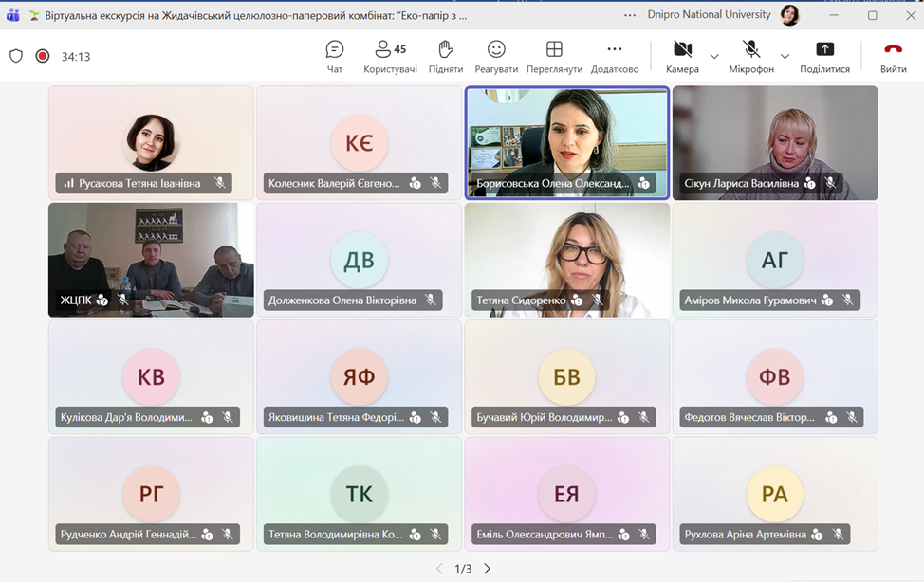Click the shield security icon
This screenshot has width=924, height=582.
pyautogui.click(x=16, y=56)
